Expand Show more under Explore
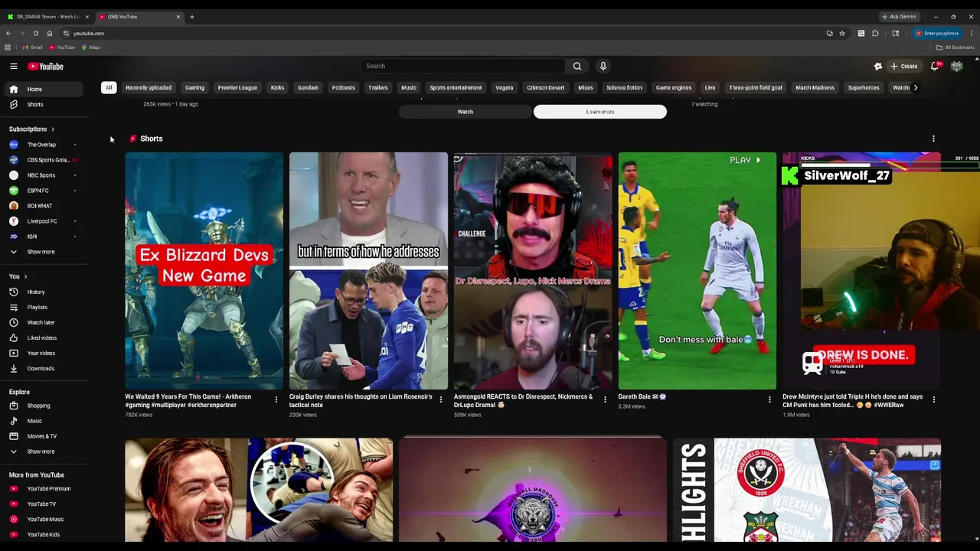The image size is (980, 551). click(x=44, y=452)
